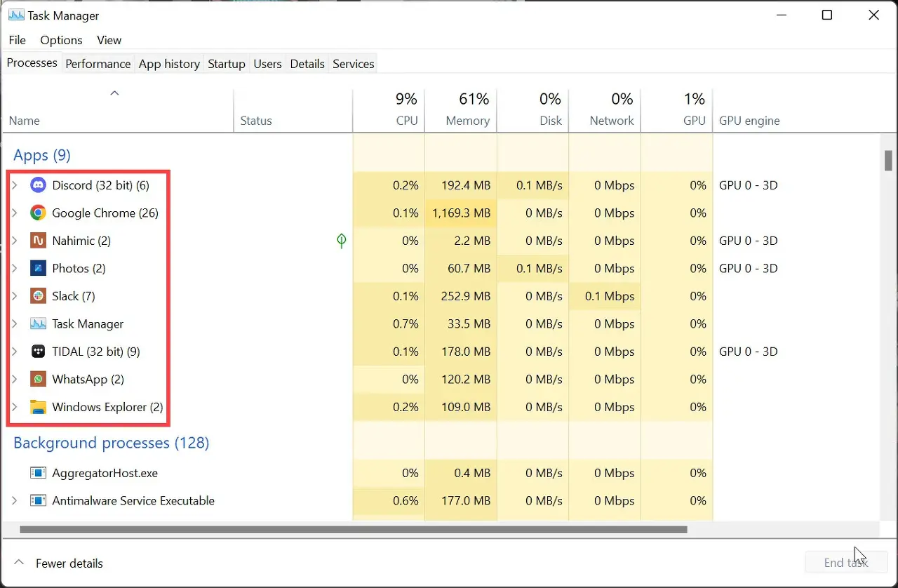Click the Photos app icon

38,268
